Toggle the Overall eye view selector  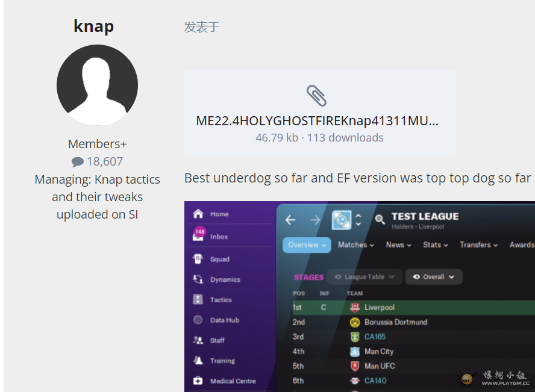pos(434,277)
